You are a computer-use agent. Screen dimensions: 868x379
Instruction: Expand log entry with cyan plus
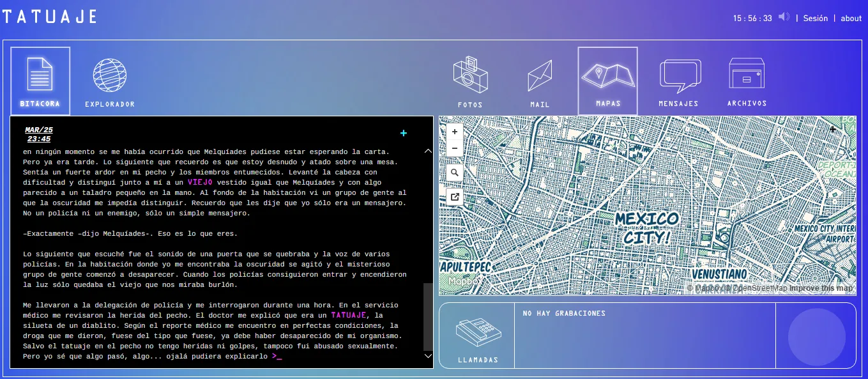pyautogui.click(x=404, y=133)
